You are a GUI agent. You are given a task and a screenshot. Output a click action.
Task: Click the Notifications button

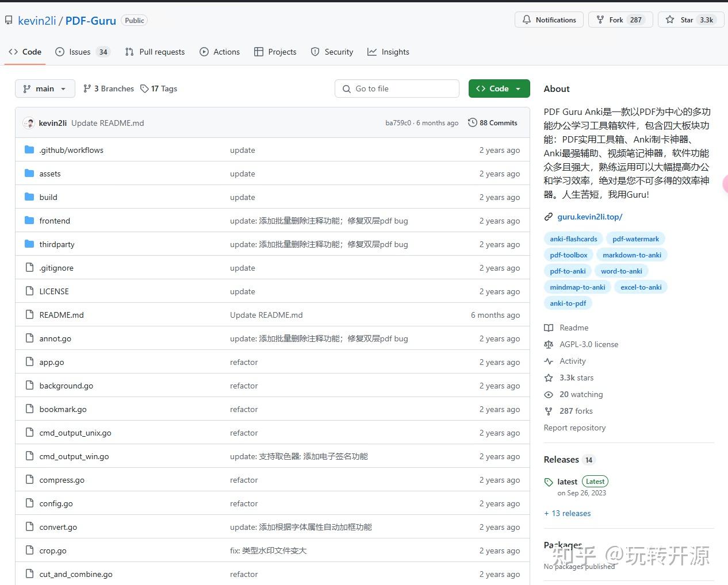(x=549, y=20)
